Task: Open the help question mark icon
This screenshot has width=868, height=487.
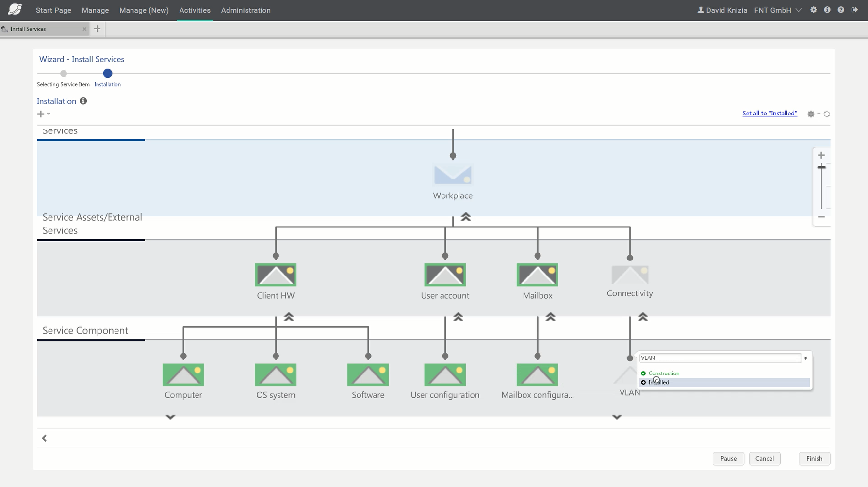Action: point(841,10)
